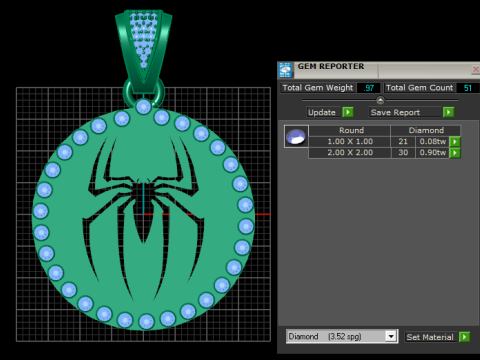Click the 0.08tw weight cell
Image resolution: width=480 pixels, height=360 pixels.
click(432, 142)
